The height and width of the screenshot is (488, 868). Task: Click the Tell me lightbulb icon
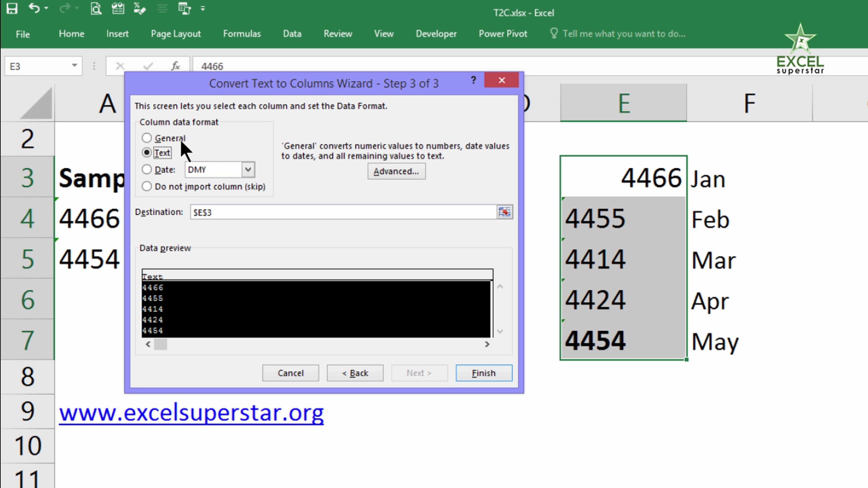point(554,34)
